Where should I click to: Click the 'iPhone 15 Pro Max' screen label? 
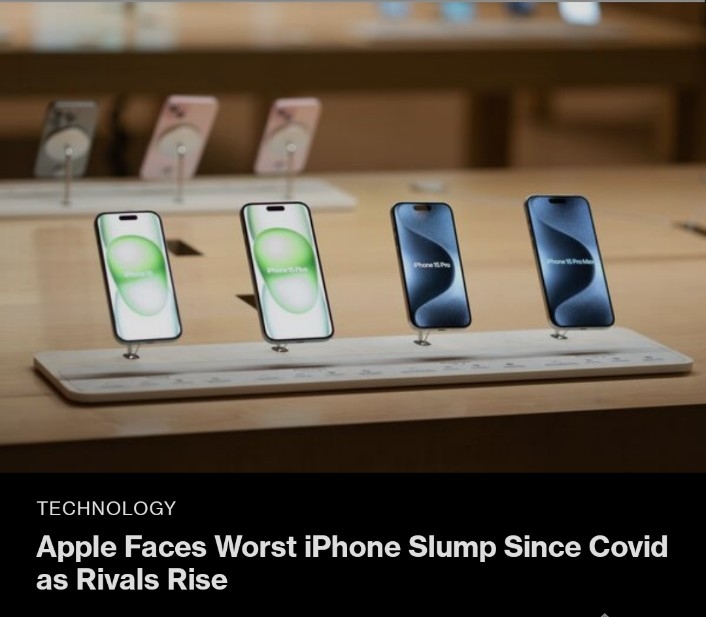[570, 262]
